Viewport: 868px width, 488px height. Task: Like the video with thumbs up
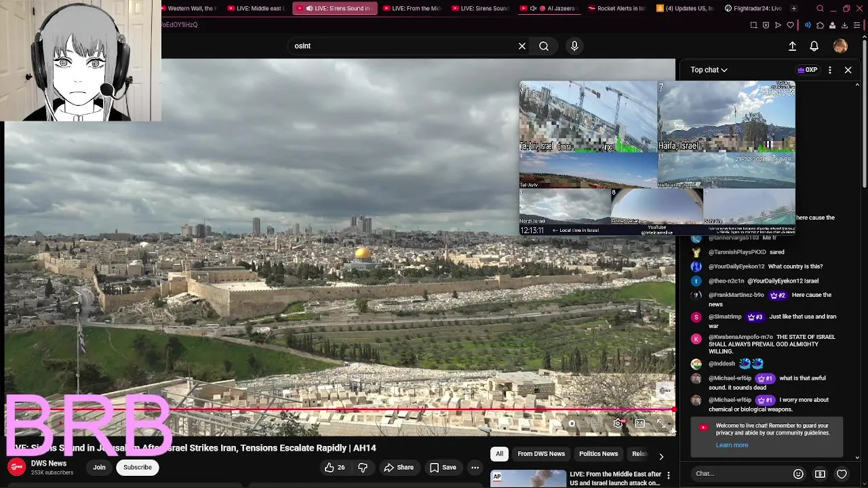334,467
